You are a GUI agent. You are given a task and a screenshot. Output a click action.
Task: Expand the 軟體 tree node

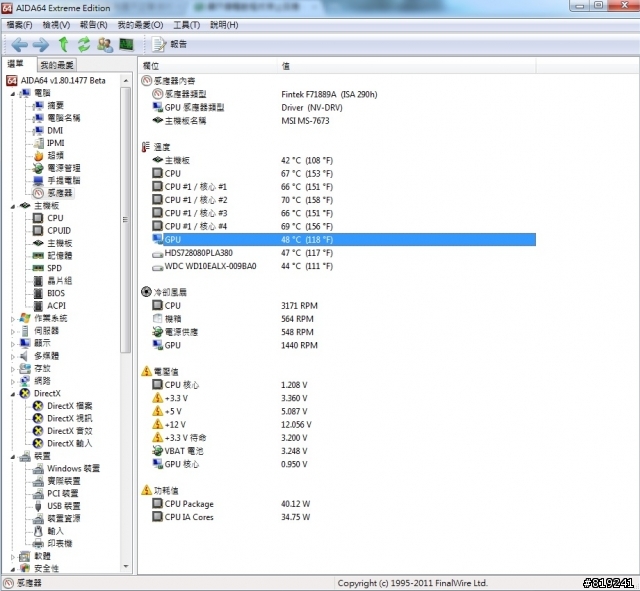click(13, 557)
